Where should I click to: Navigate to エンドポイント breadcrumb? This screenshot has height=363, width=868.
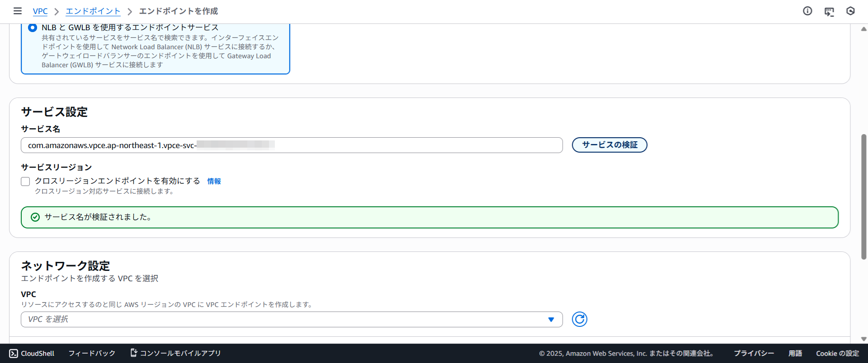point(93,11)
